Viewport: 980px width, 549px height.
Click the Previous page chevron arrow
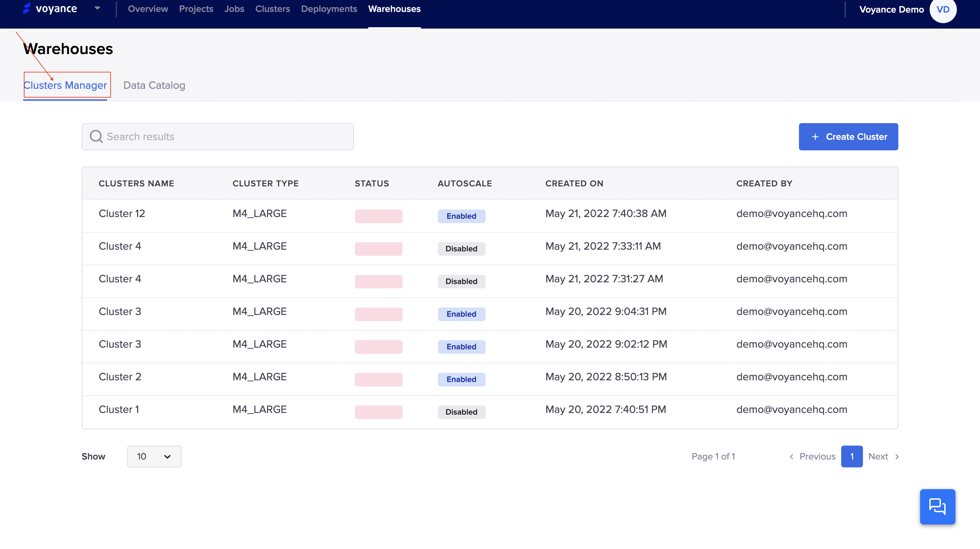[x=791, y=456]
